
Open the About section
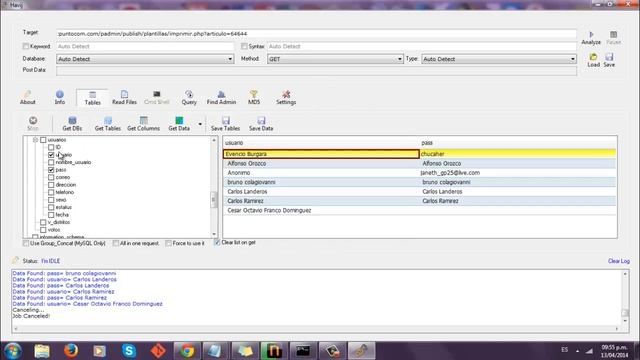click(x=28, y=98)
